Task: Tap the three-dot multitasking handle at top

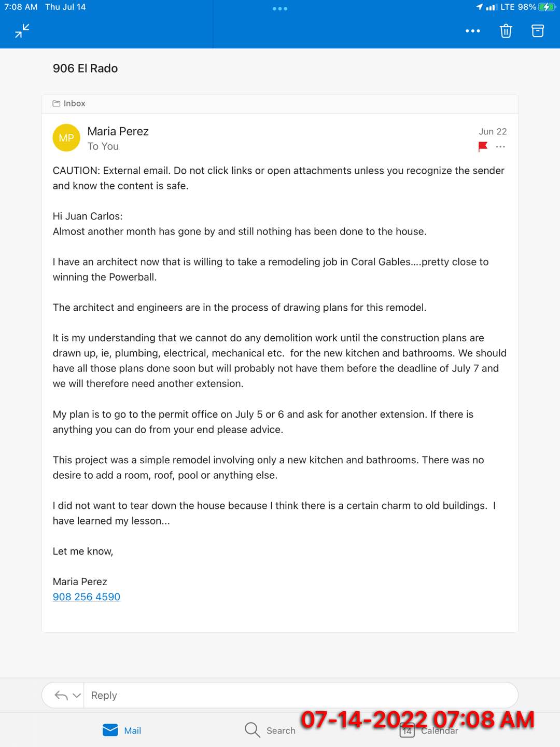Action: [x=280, y=9]
